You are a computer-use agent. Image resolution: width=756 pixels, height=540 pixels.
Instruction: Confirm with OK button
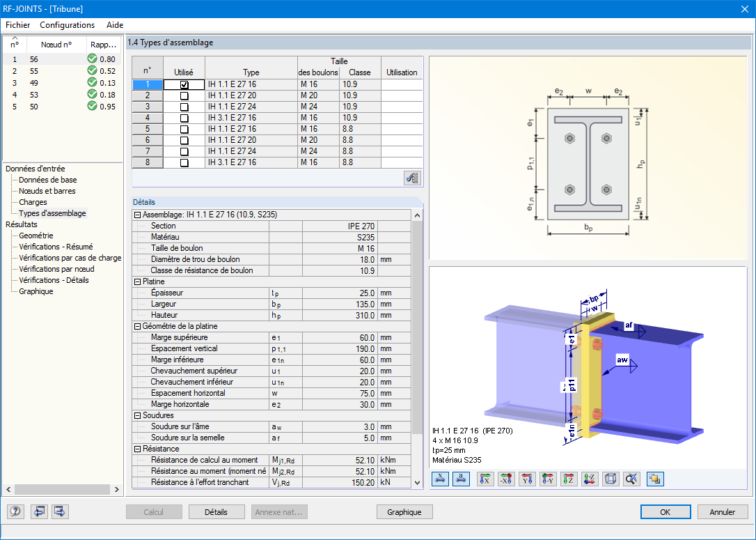click(x=666, y=512)
